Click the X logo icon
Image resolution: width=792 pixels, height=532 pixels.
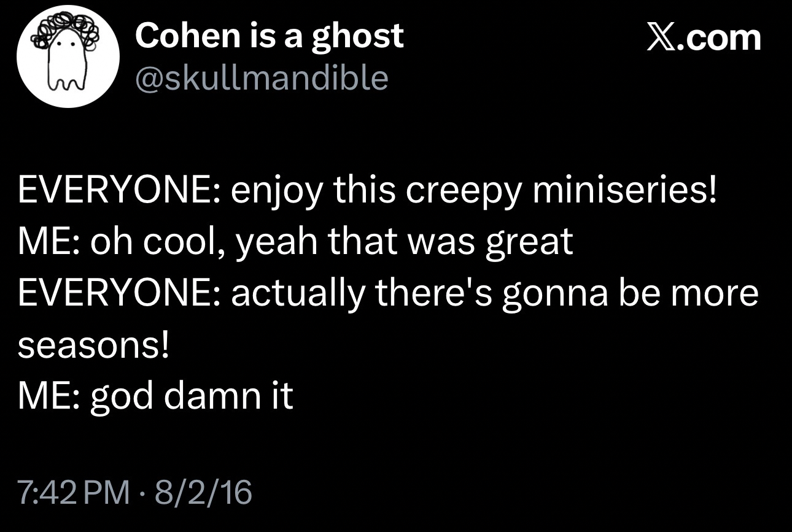click(662, 38)
